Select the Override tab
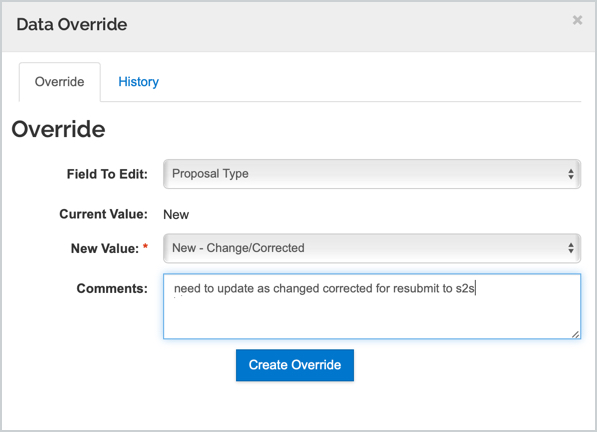The height and width of the screenshot is (432, 597). point(59,82)
